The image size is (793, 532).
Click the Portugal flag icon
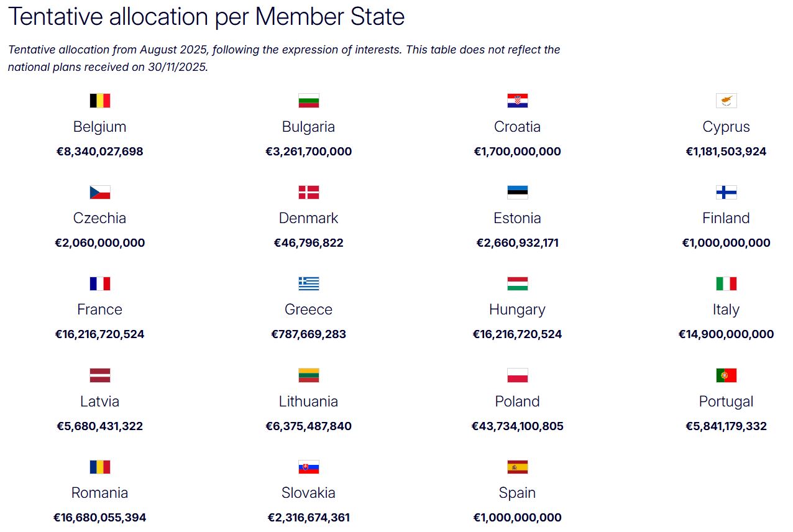(x=726, y=375)
